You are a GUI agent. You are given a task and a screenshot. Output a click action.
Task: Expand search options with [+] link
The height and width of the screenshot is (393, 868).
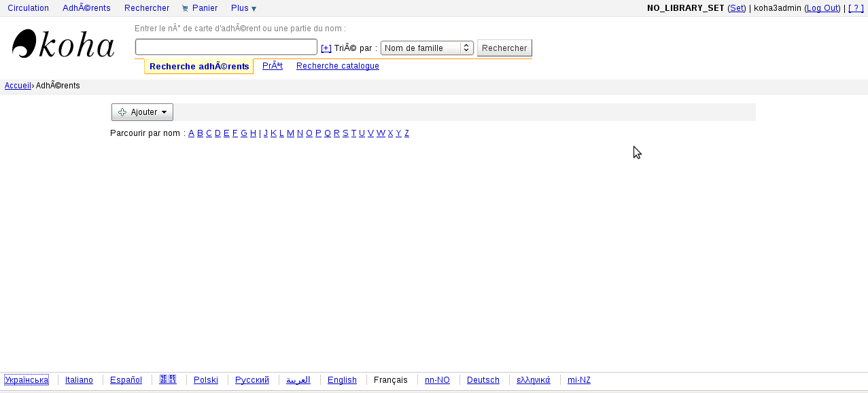coord(326,48)
